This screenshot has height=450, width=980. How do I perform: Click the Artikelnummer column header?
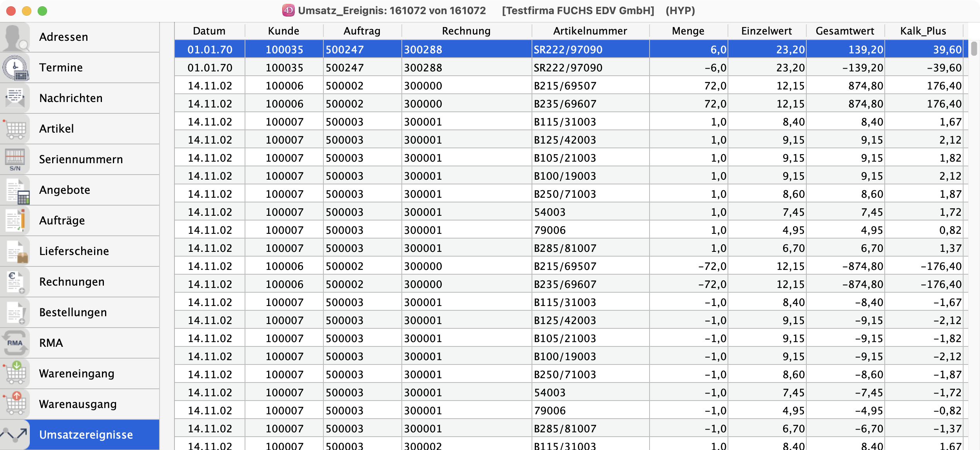click(590, 31)
